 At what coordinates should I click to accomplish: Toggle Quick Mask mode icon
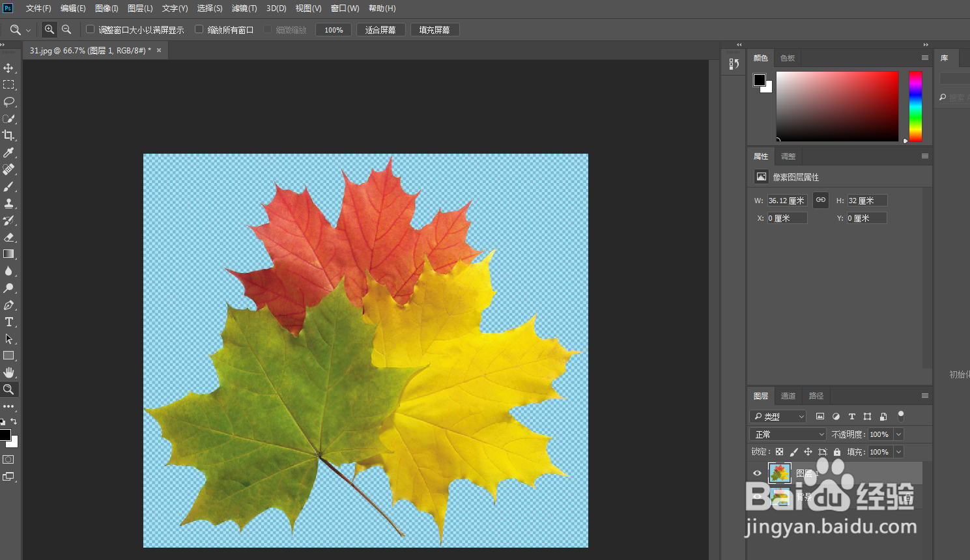point(8,459)
